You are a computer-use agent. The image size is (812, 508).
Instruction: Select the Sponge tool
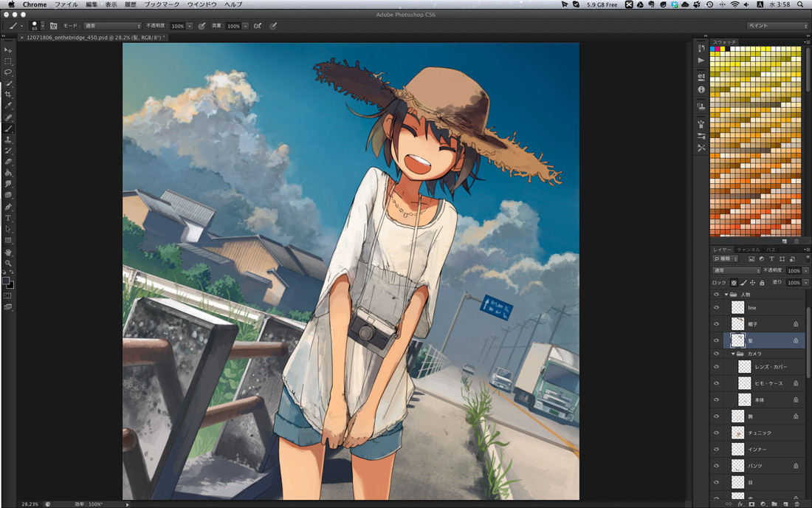[8, 195]
